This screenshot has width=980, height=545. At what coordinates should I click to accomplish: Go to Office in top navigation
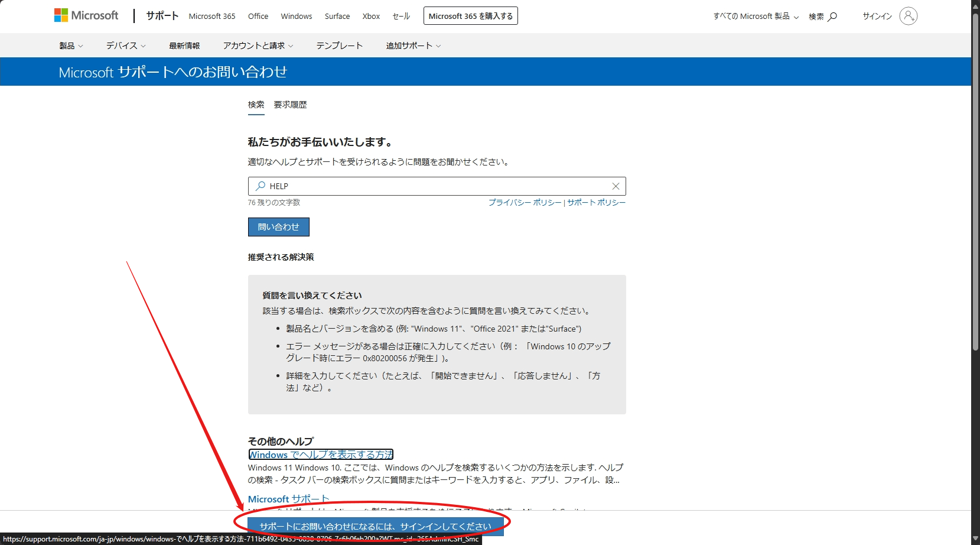click(x=258, y=17)
